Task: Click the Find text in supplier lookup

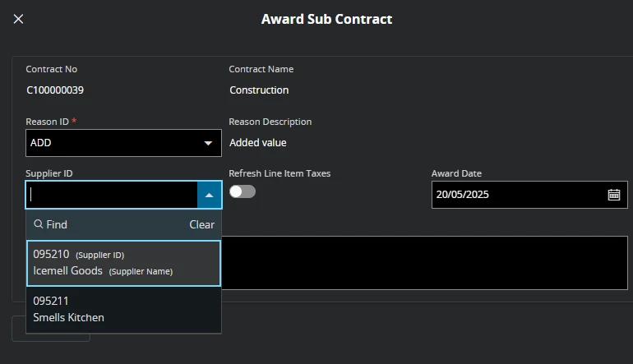Action: coord(57,225)
